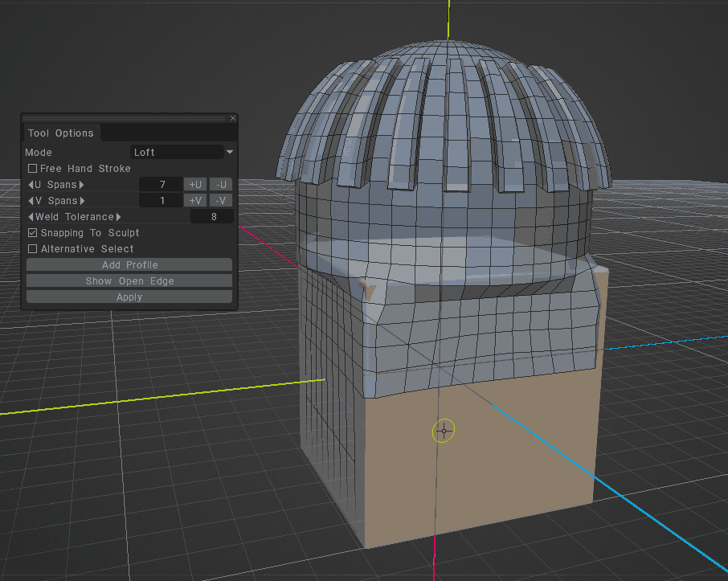
Task: Decrease U Spans with left arrow
Action: [31, 185]
